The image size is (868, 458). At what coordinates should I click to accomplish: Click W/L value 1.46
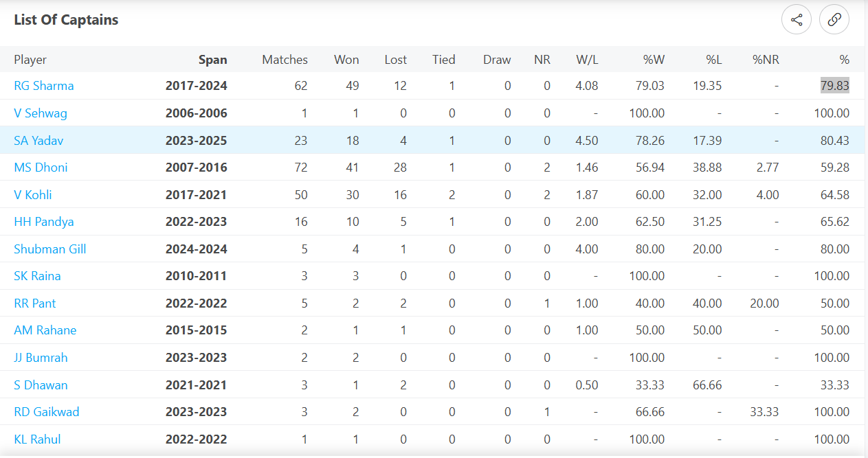(587, 168)
